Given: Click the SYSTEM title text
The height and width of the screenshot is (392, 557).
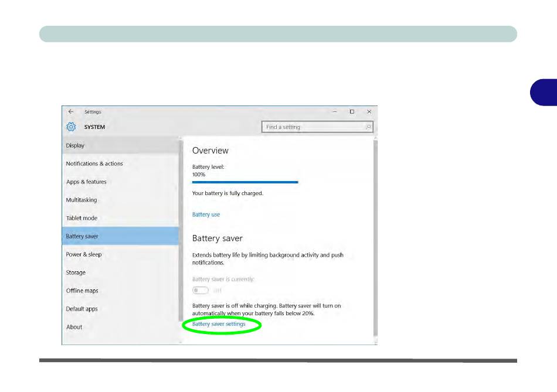Looking at the screenshot, I should point(94,127).
